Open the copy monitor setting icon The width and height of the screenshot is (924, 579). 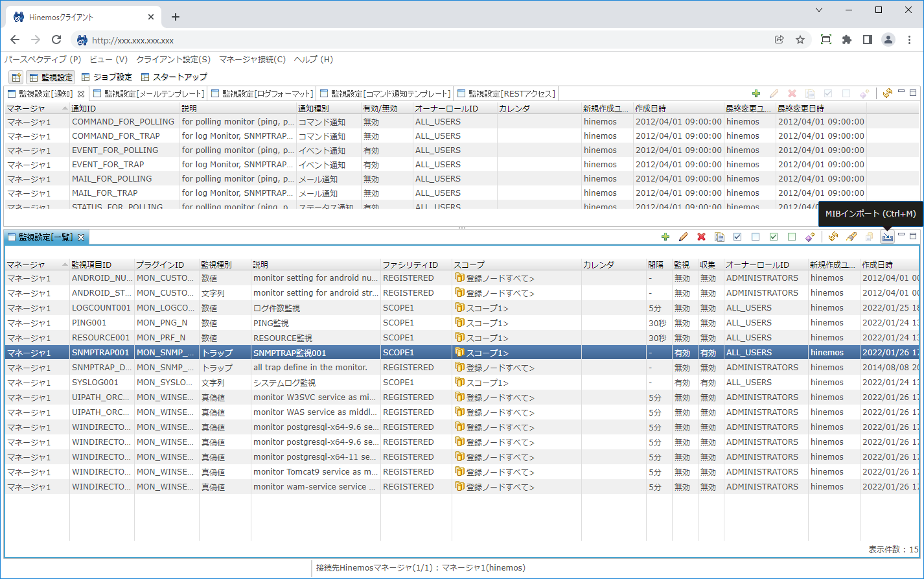click(719, 237)
